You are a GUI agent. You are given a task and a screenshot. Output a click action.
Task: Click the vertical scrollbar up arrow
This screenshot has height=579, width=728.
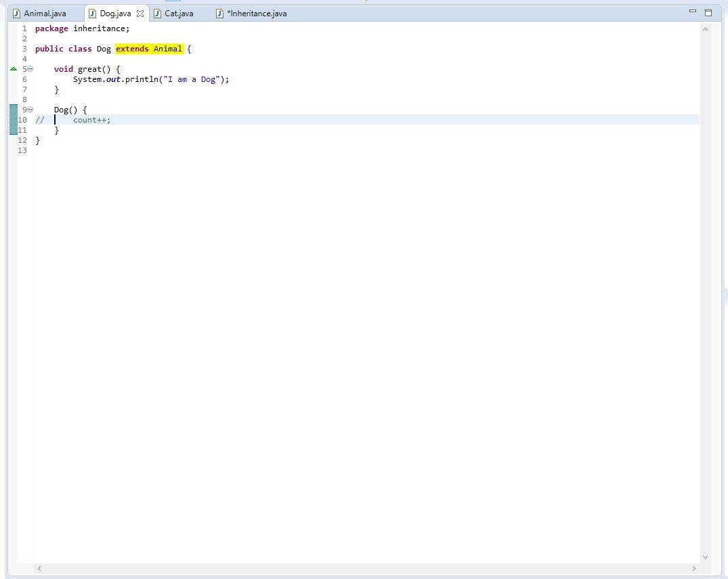click(705, 29)
